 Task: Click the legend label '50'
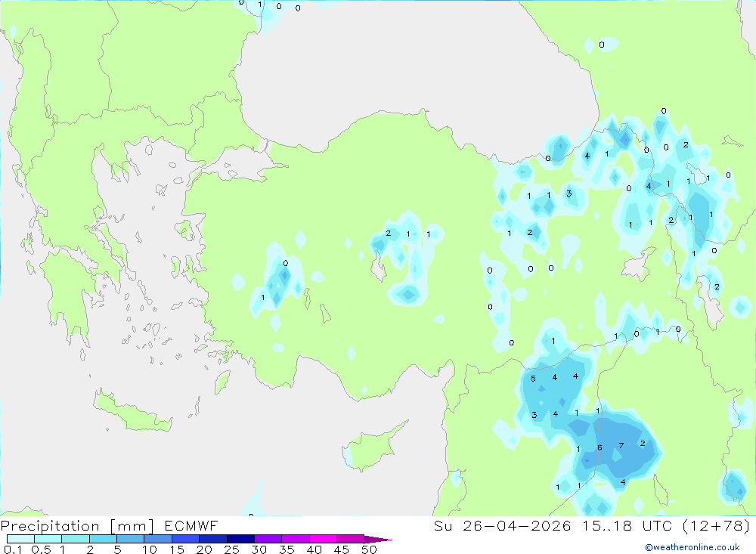click(369, 549)
